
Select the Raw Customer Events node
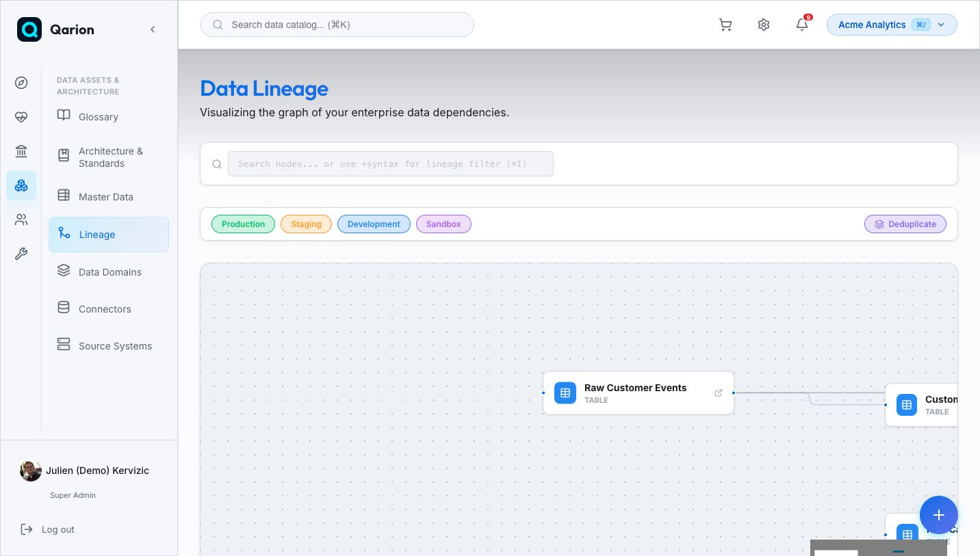(639, 393)
